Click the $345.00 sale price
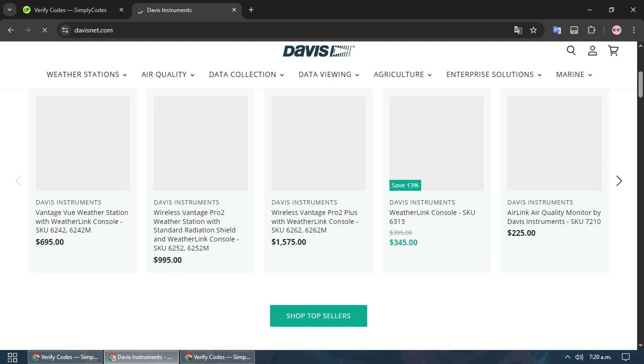The image size is (644, 364). 403,242
